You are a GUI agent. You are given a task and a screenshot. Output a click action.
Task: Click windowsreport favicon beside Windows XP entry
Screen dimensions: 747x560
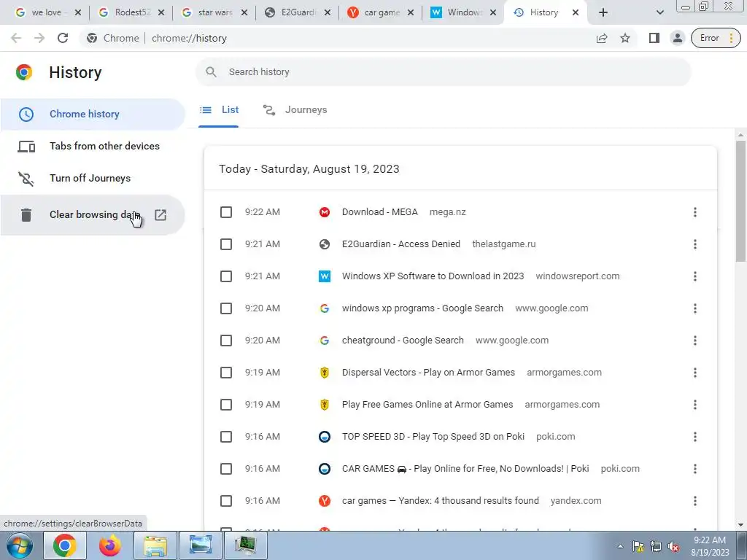click(x=325, y=276)
